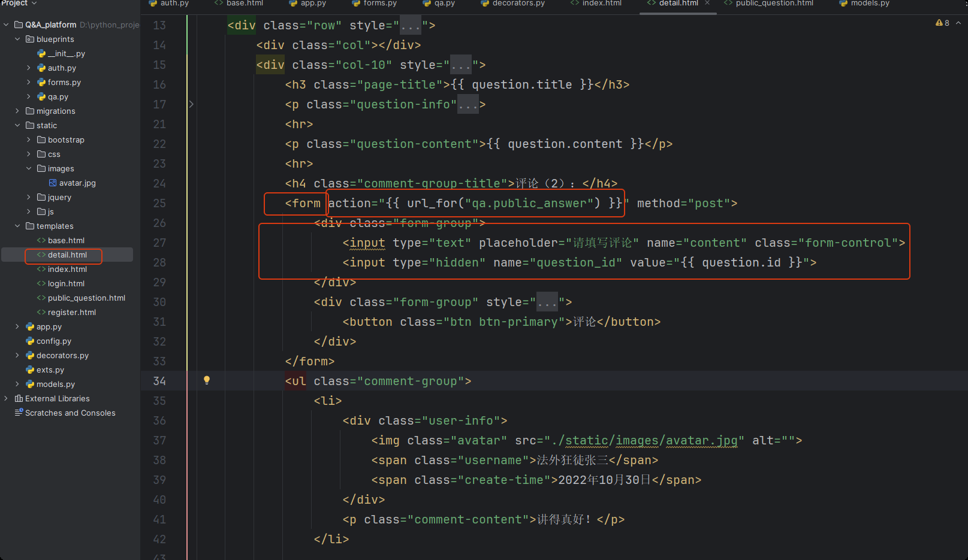Click the qa.py Python file icon
The image size is (968, 560).
pyautogui.click(x=41, y=96)
